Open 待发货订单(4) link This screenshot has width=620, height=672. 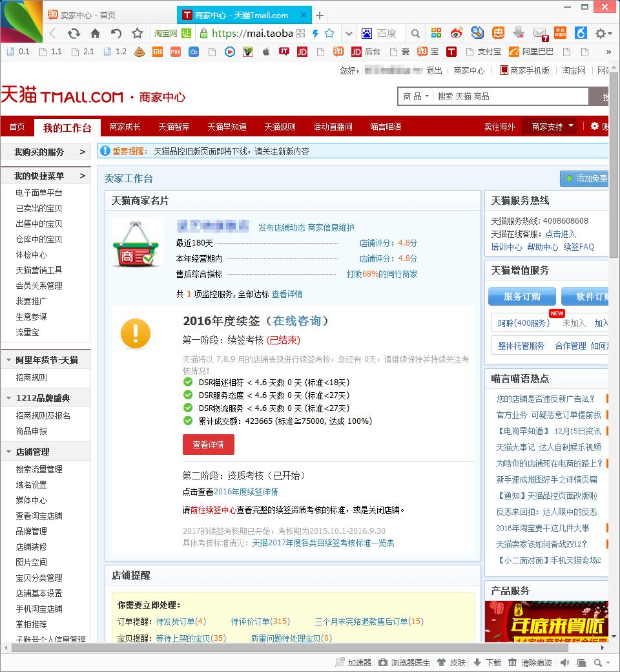181,622
